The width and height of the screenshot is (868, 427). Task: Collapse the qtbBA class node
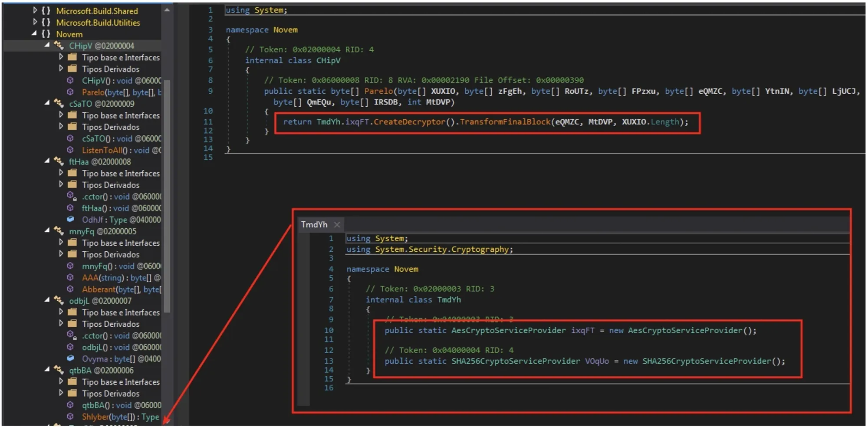coord(47,370)
